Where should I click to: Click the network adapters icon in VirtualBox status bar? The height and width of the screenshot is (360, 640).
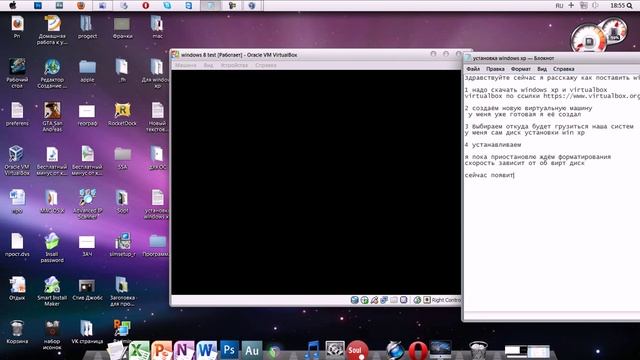click(384, 300)
